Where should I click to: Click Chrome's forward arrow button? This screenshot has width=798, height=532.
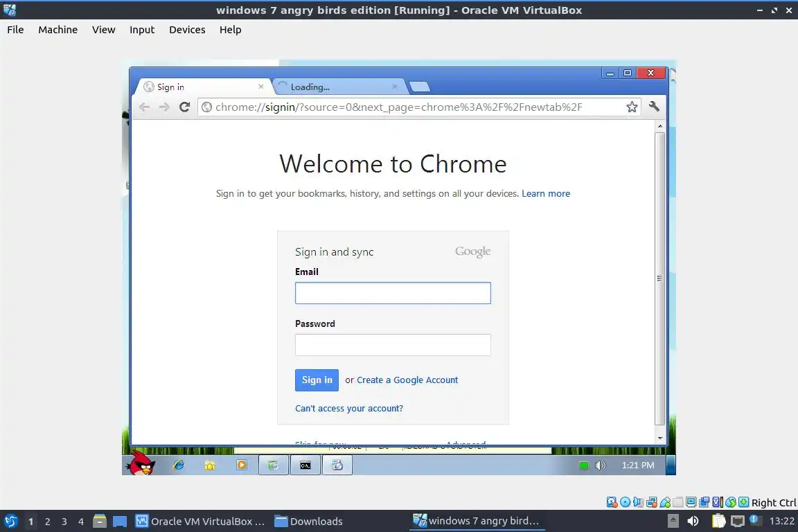(164, 107)
